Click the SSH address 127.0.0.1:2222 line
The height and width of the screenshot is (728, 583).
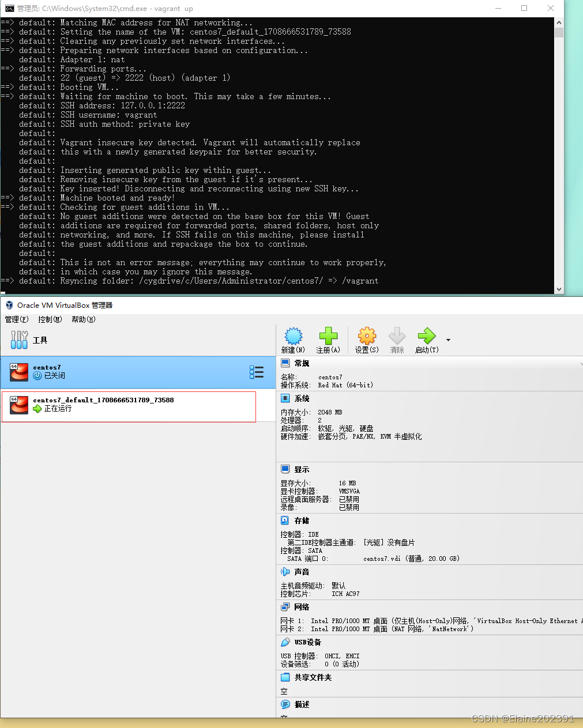[x=102, y=105]
